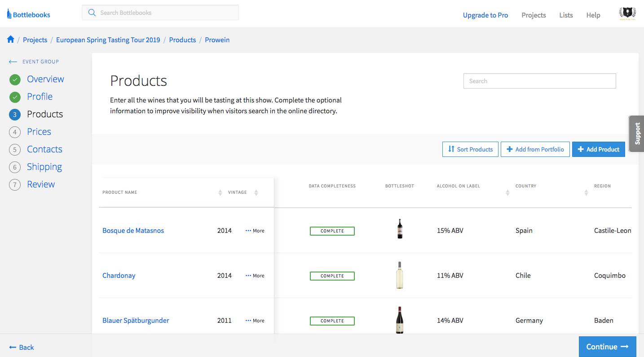Viewport: 644px width, 357px height.
Task: Click the Germany country cell
Action: click(529, 321)
